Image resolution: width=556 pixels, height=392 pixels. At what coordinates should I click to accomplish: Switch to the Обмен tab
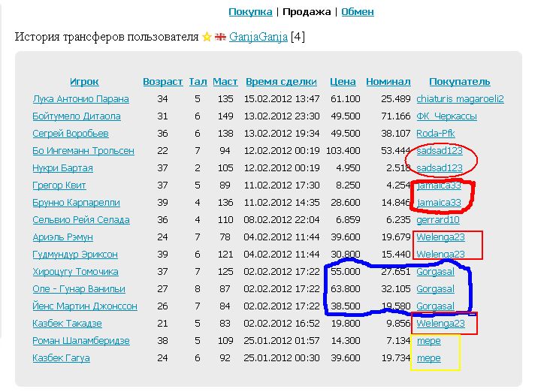[357, 11]
